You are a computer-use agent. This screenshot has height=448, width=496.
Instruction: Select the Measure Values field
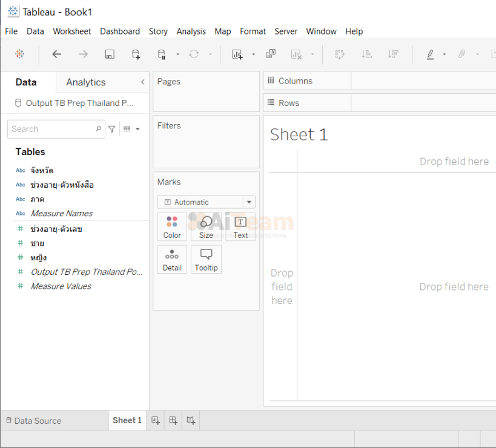click(x=61, y=286)
